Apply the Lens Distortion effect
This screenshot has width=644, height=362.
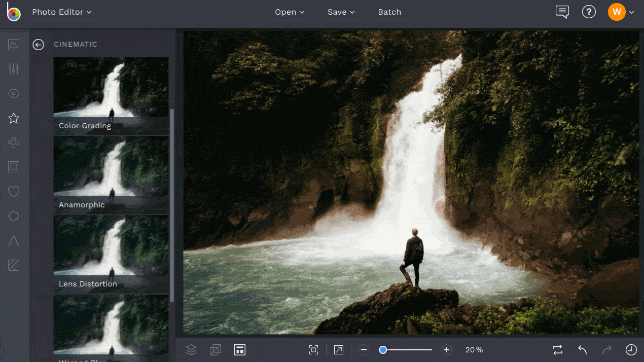coord(111,254)
